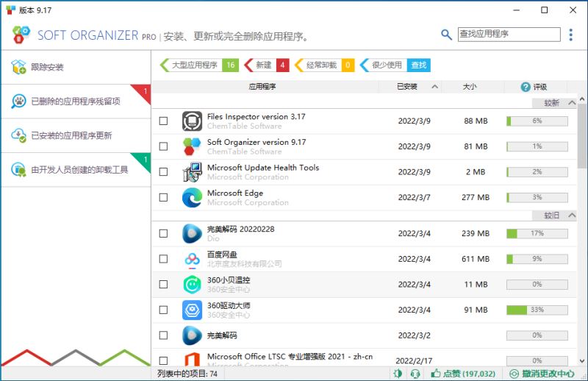
Task: Sort by 应用程序 column header
Action: (262, 87)
